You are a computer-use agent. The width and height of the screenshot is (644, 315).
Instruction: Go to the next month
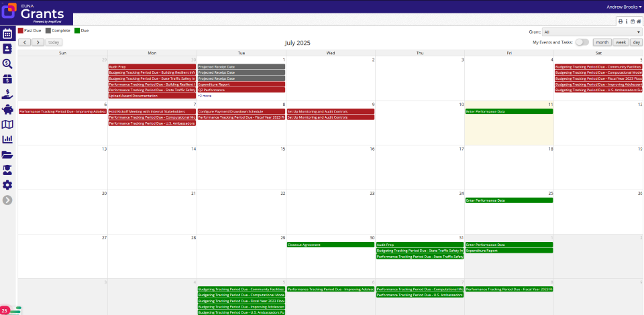(x=38, y=42)
